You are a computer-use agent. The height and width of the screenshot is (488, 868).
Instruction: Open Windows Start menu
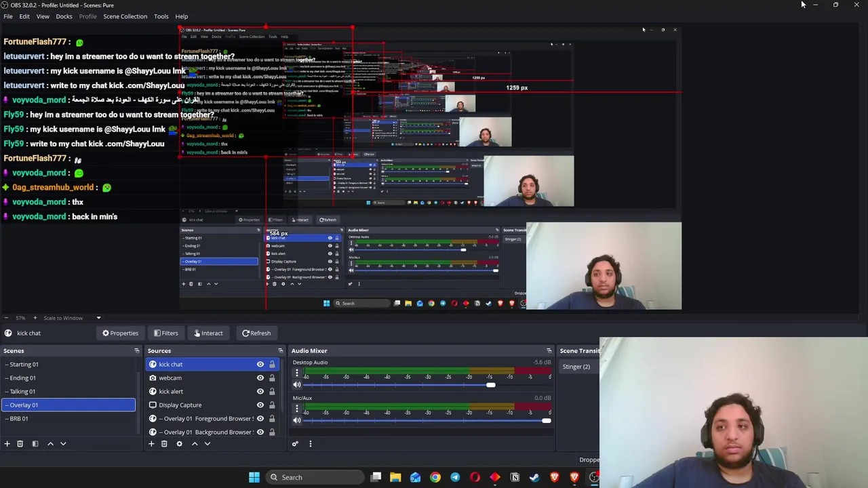[254, 477]
